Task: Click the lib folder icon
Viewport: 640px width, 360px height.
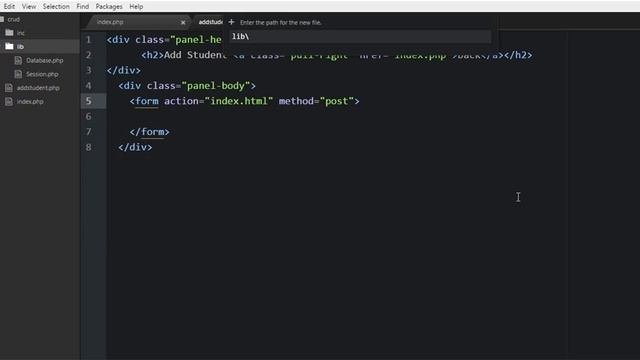Action: [x=9, y=46]
